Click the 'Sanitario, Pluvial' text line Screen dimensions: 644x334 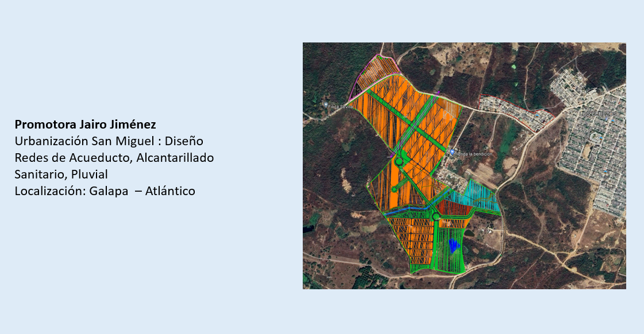coord(61,174)
